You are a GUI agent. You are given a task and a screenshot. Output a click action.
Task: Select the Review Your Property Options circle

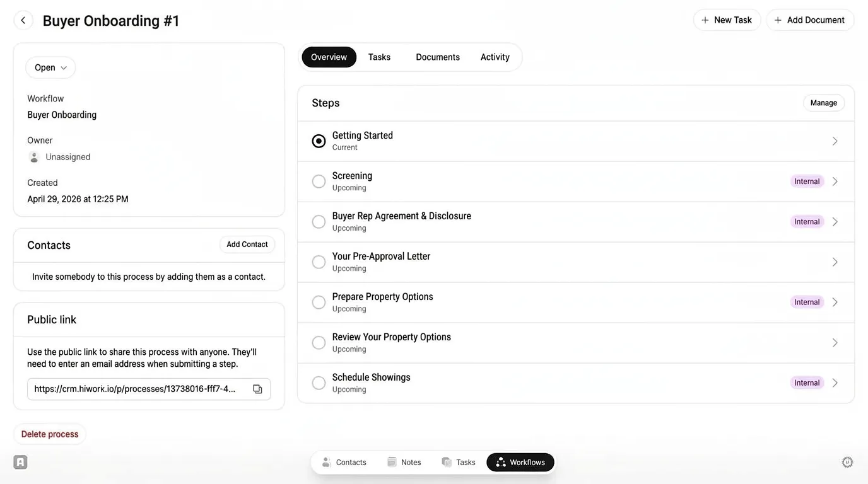[x=319, y=343]
